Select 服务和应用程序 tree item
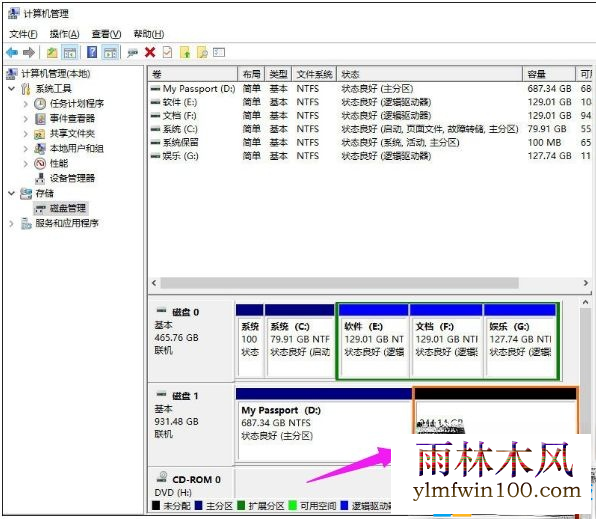The image size is (596, 519). pos(67,223)
